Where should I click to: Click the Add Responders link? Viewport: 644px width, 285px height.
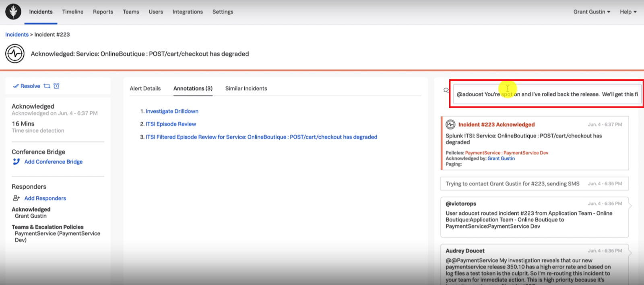[x=45, y=198]
